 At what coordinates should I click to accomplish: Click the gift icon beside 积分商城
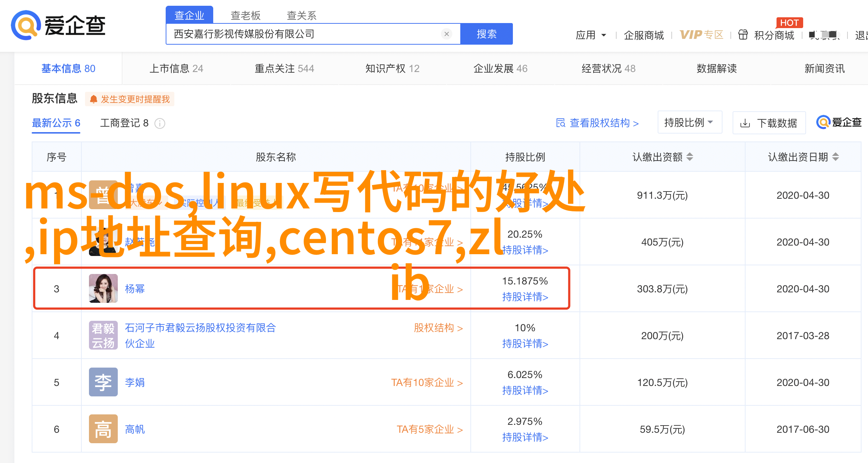coord(743,35)
